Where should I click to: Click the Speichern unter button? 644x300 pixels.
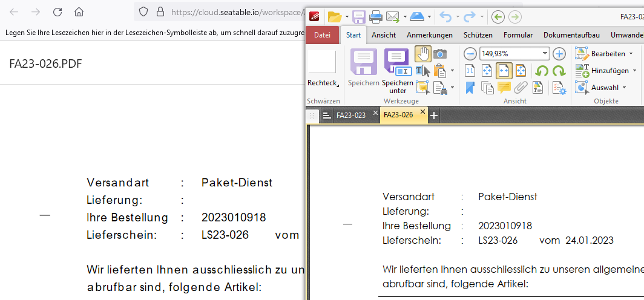pyautogui.click(x=398, y=71)
